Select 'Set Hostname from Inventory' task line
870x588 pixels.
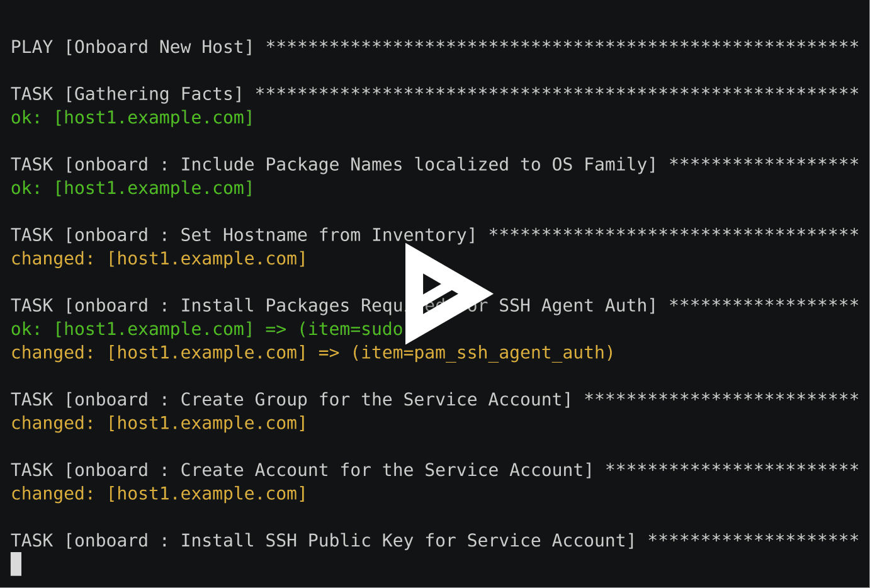click(x=435, y=235)
